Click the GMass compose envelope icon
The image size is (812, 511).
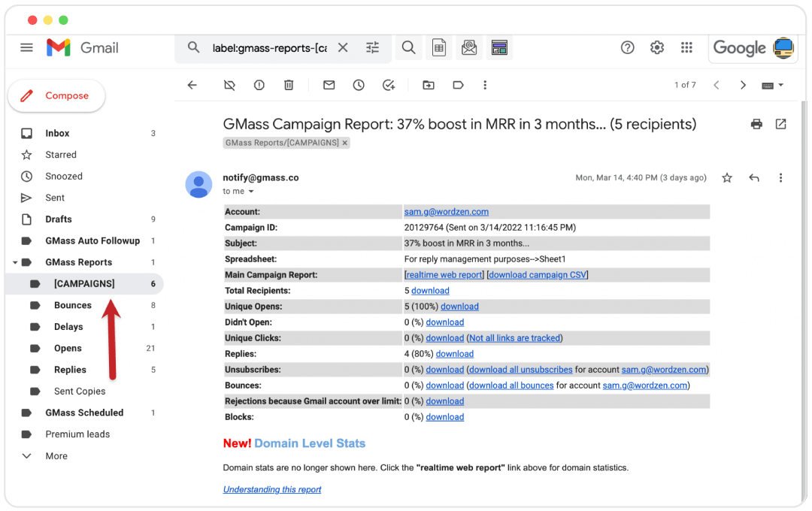(x=469, y=47)
